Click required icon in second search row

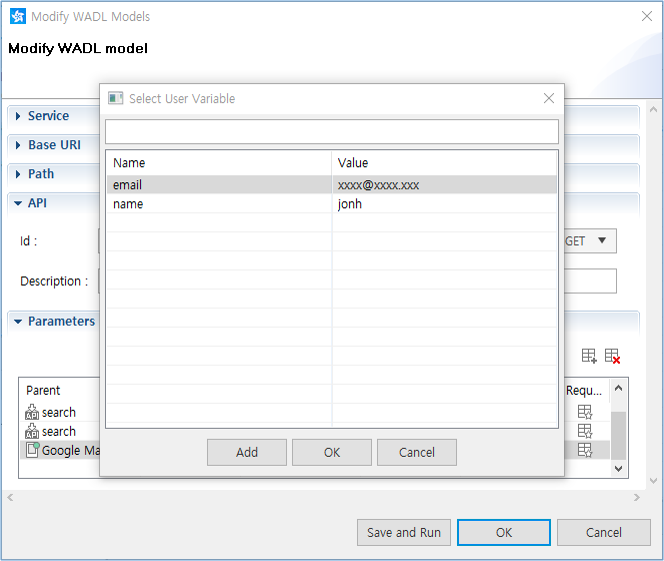[x=585, y=431]
